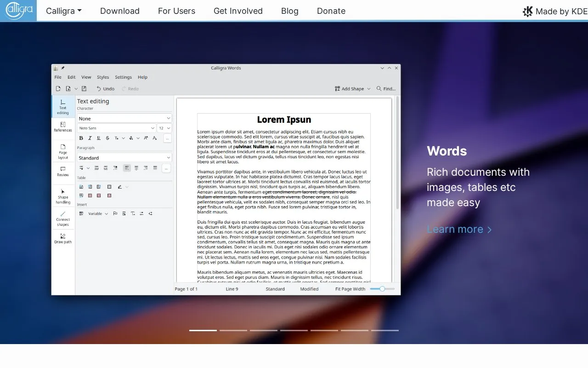Select the Text editing tool in the sidebar
The width and height of the screenshot is (588, 368).
click(63, 107)
